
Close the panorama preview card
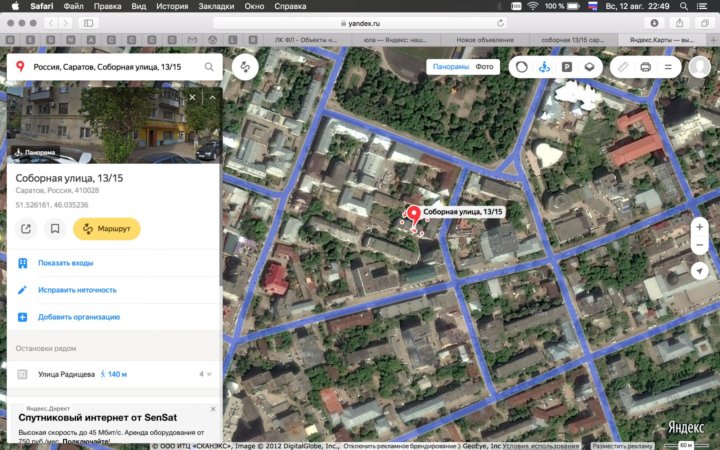click(192, 97)
